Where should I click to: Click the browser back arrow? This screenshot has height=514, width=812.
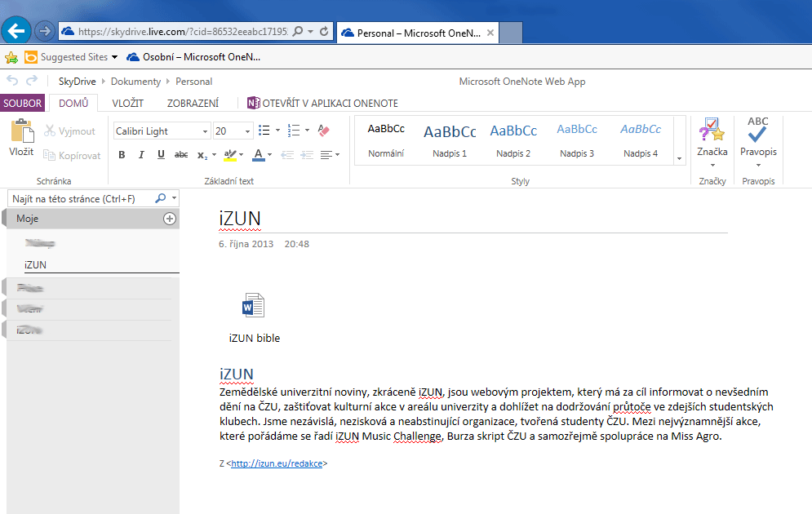coord(16,31)
